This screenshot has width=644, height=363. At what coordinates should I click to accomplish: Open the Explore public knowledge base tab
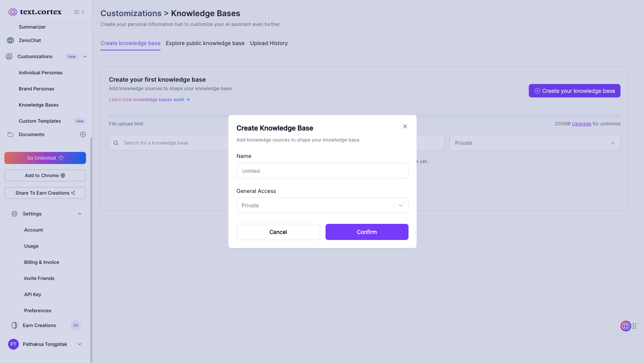(x=205, y=43)
